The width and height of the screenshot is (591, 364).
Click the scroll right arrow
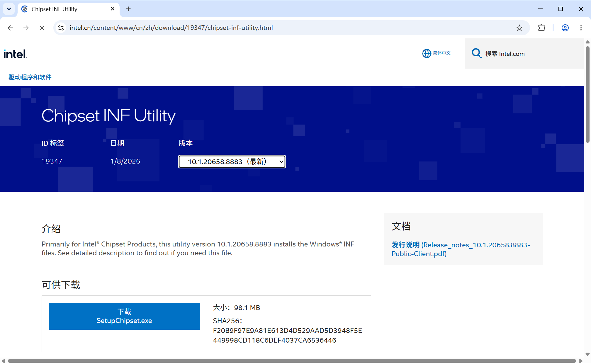[581, 361]
